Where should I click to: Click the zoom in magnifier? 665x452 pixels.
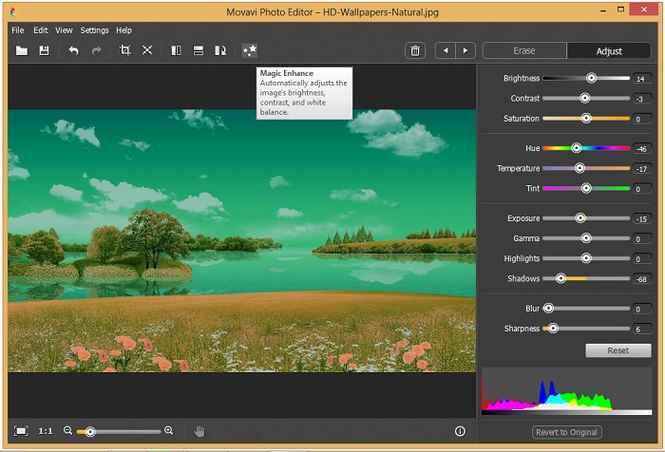pos(169,431)
